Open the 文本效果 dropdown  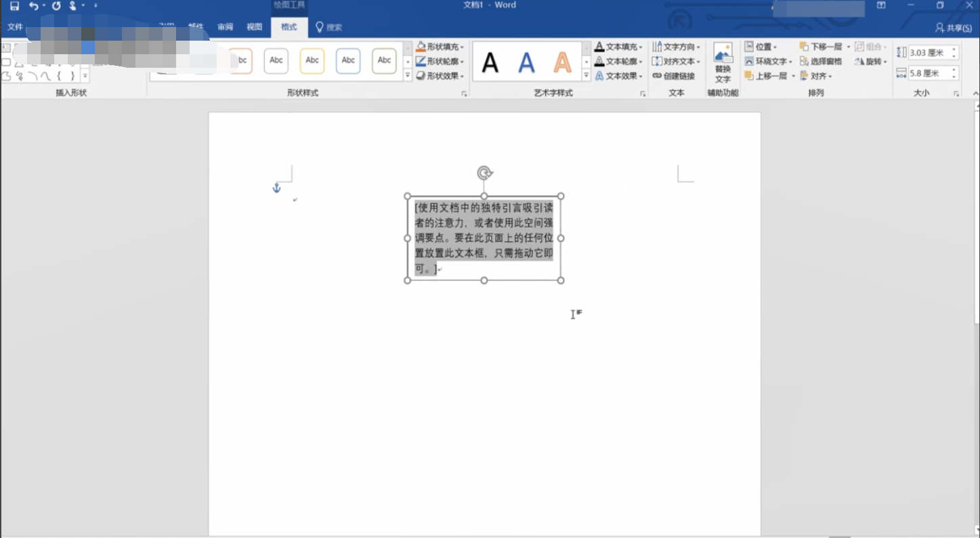pyautogui.click(x=619, y=76)
